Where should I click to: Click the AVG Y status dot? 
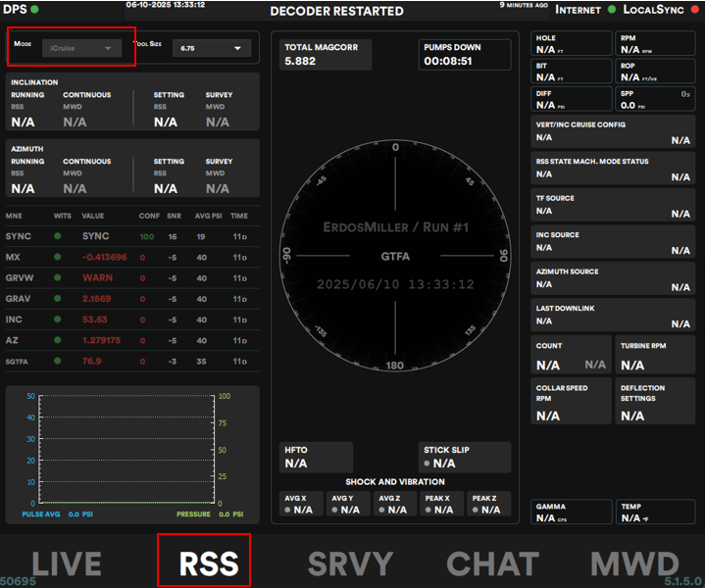[334, 510]
